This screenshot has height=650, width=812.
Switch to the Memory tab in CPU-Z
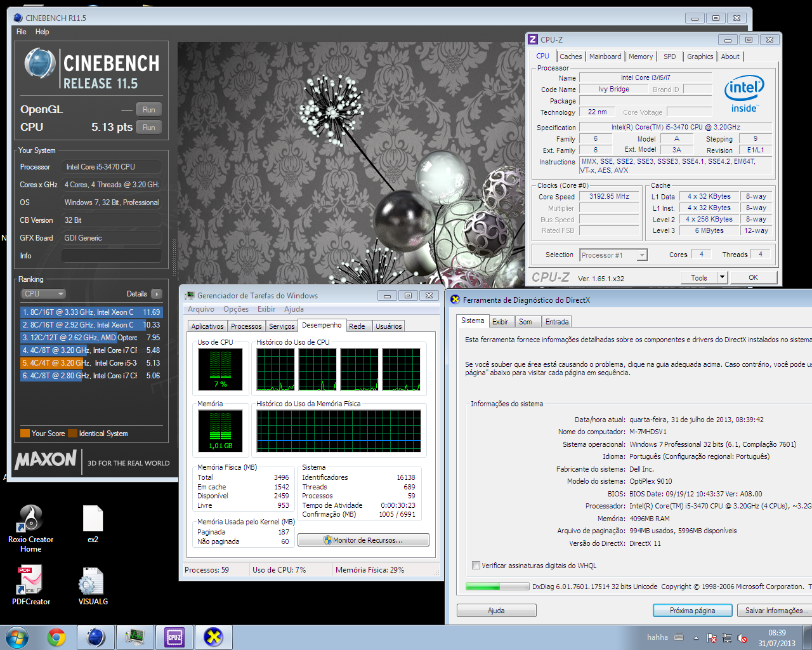point(641,56)
